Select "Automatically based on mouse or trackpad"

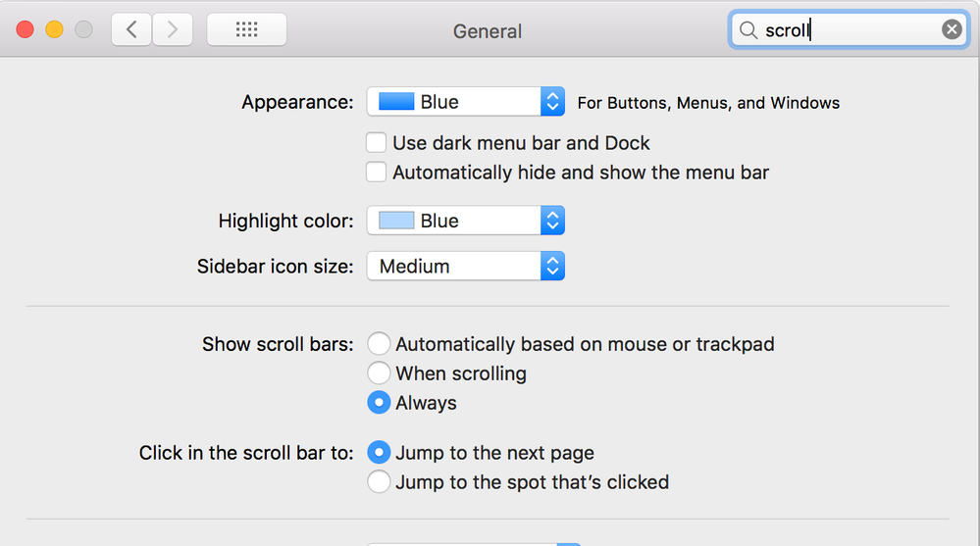click(x=378, y=344)
